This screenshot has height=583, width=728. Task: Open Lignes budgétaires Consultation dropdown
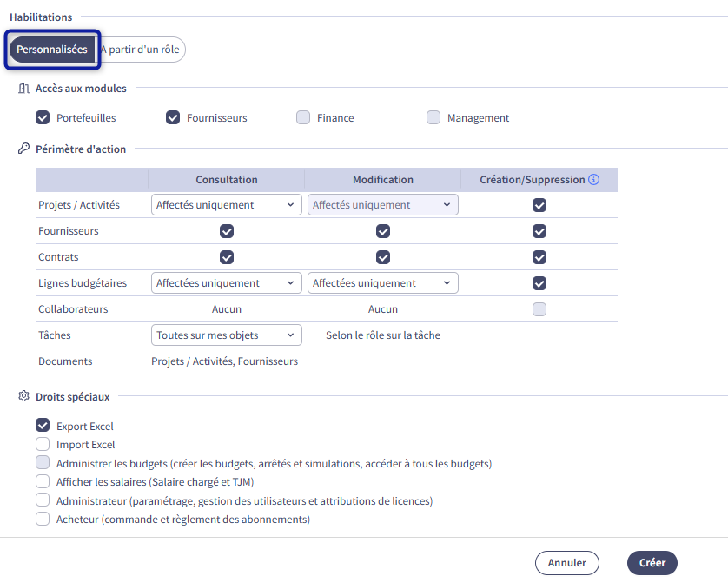tap(227, 282)
